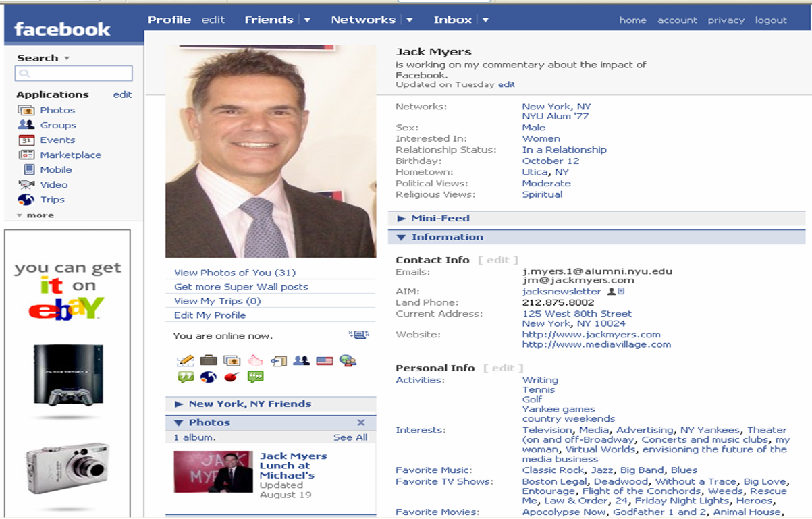Select the briefcase icon under online status
Image resolution: width=812 pixels, height=519 pixels.
coord(207,360)
